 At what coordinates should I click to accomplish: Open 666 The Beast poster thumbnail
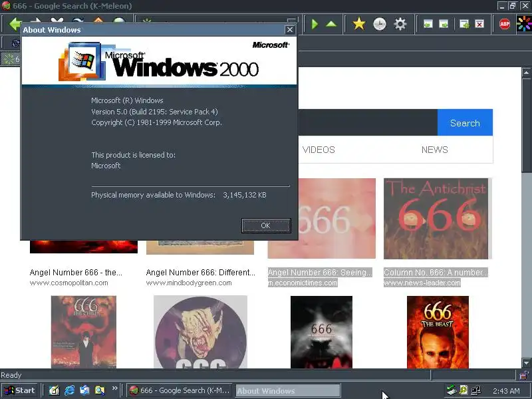tap(438, 332)
